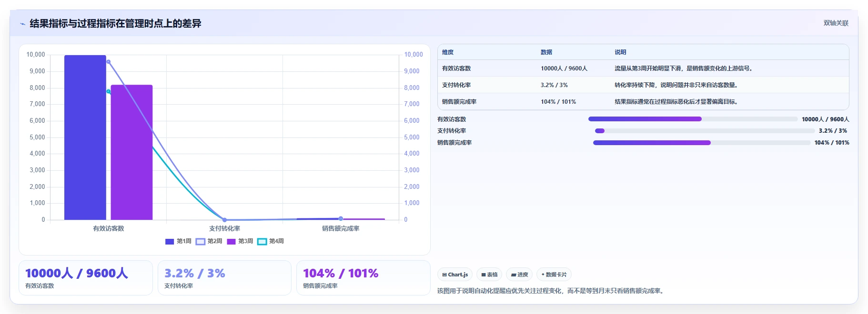The height and width of the screenshot is (314, 868).
Task: Toggle the 第4周 legend color box
Action: click(x=262, y=242)
